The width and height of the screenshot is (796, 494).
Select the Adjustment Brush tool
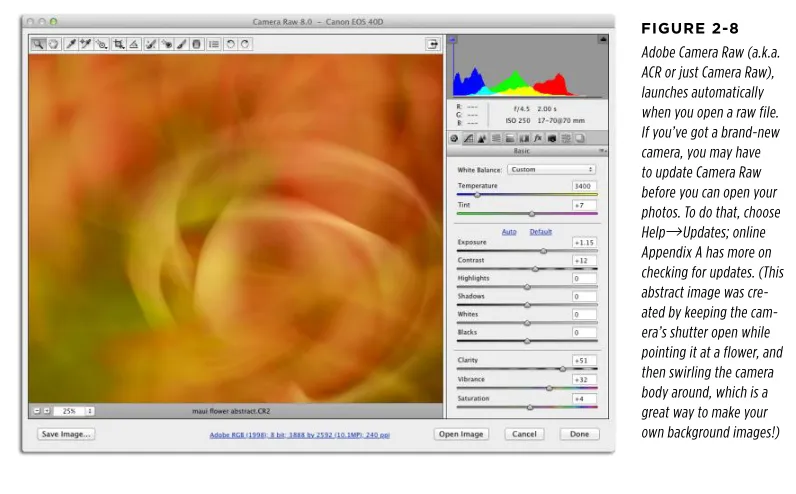182,44
